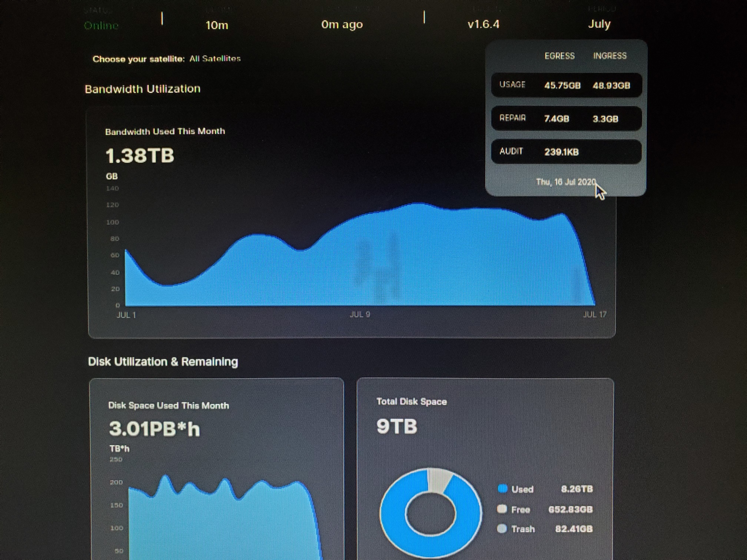The image size is (747, 560).
Task: Click the INGRESS column header
Action: coord(610,56)
